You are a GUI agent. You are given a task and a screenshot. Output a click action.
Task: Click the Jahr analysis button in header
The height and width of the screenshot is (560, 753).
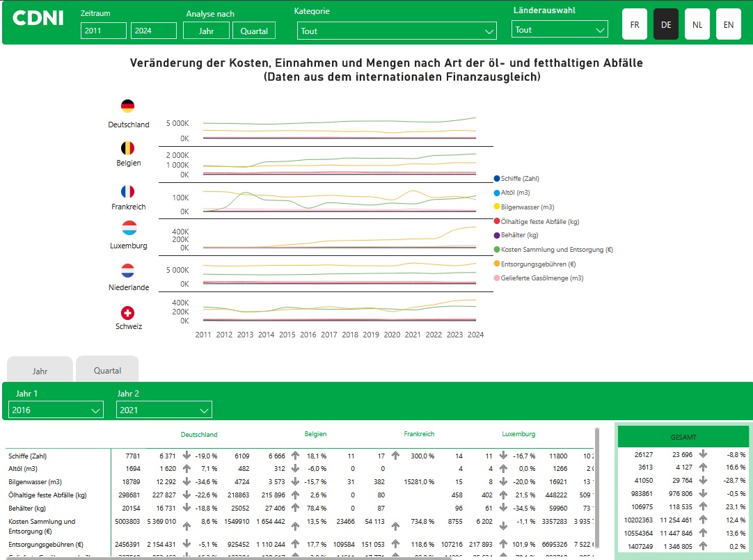click(206, 31)
